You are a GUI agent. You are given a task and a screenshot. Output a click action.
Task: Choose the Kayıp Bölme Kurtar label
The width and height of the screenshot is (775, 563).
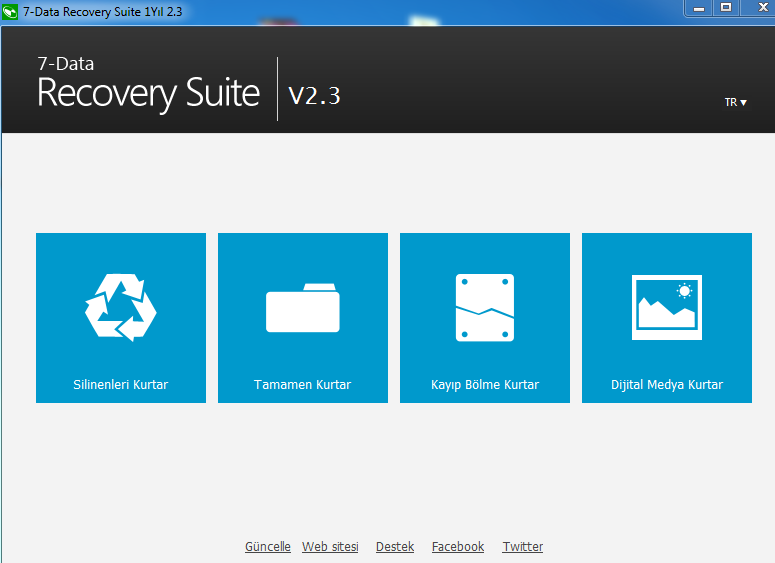(485, 385)
